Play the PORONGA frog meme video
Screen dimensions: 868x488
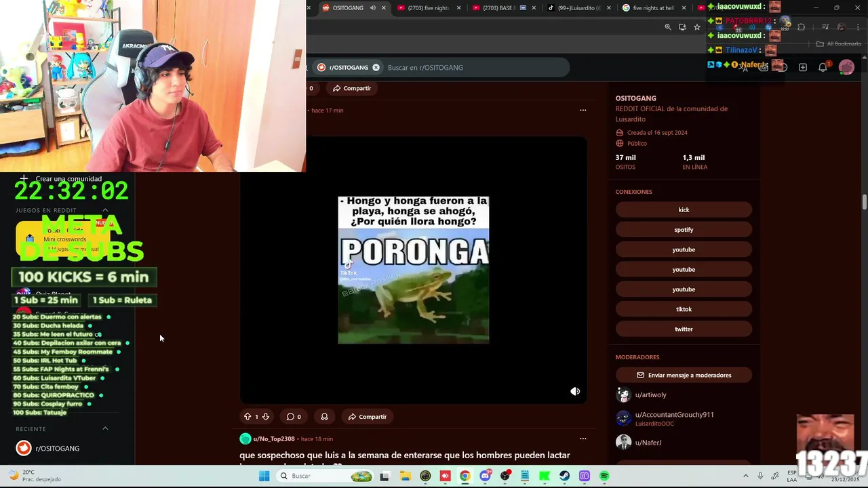pyautogui.click(x=414, y=270)
